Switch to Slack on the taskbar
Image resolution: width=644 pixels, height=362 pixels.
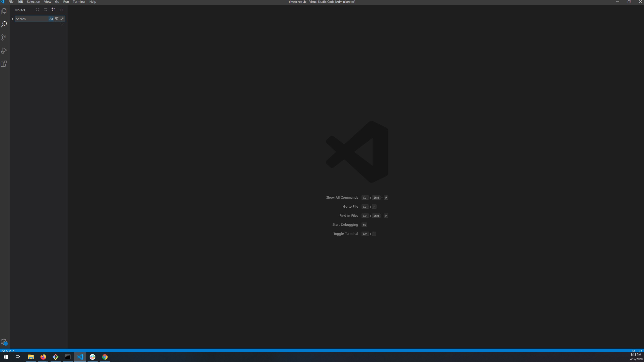pyautogui.click(x=93, y=357)
